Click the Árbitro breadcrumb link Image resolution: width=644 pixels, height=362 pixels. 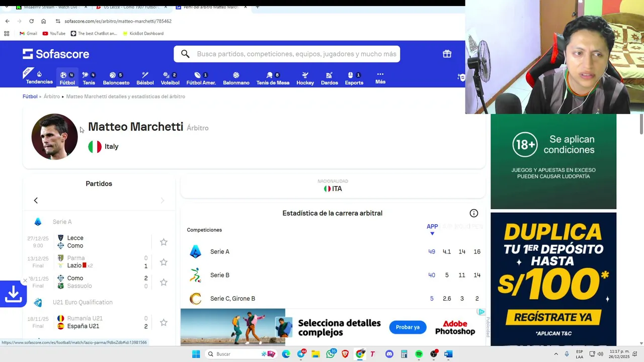tap(52, 97)
